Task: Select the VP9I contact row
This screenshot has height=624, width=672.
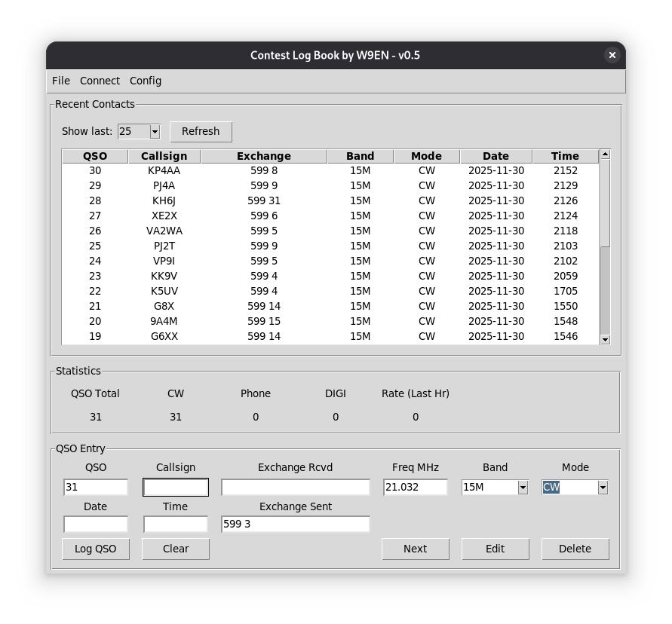Action: click(330, 261)
